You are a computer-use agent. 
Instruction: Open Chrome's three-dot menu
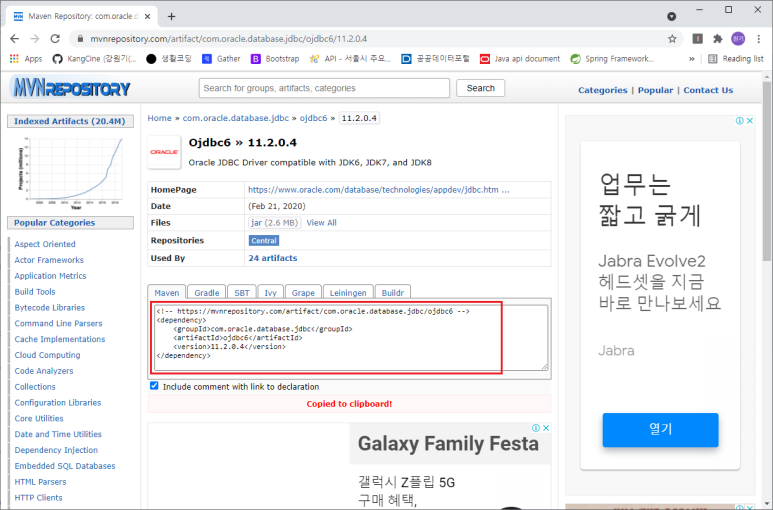tap(759, 38)
